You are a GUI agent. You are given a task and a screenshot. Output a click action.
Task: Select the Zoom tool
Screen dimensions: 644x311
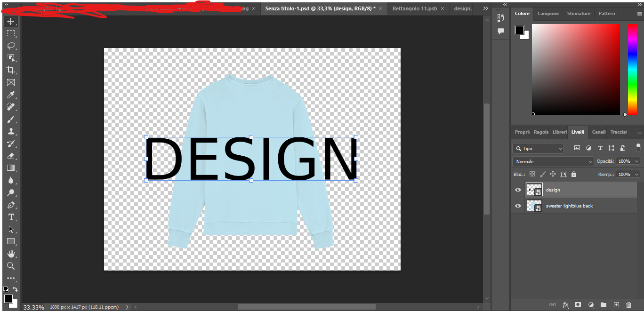[x=11, y=266]
